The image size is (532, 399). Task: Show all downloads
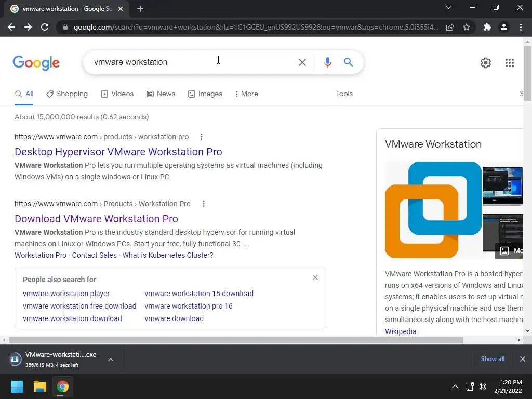click(493, 359)
